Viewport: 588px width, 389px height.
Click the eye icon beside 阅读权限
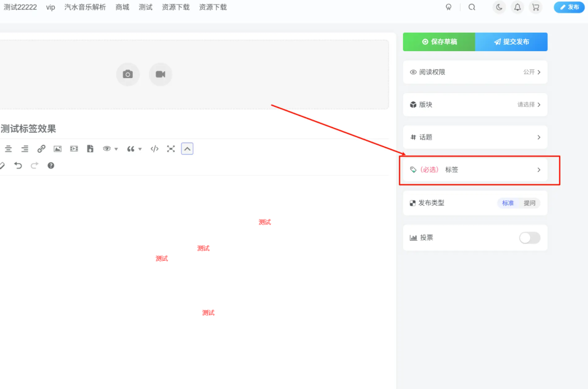(x=413, y=72)
